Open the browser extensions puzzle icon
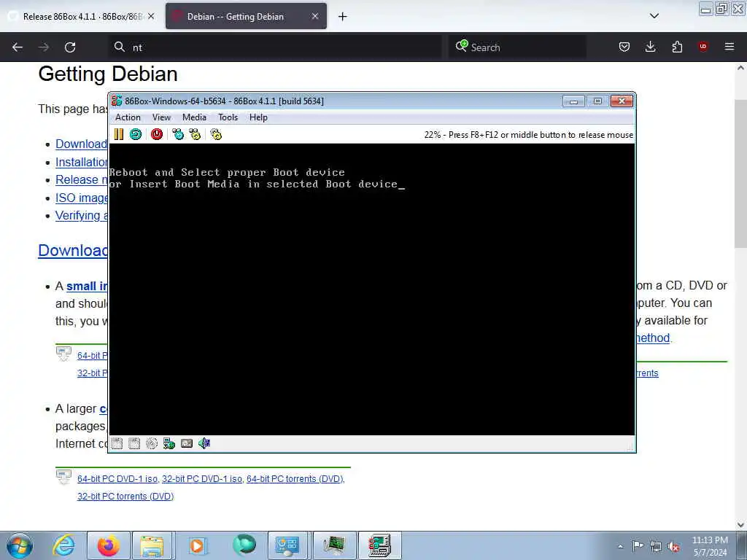747x560 pixels. [x=677, y=47]
